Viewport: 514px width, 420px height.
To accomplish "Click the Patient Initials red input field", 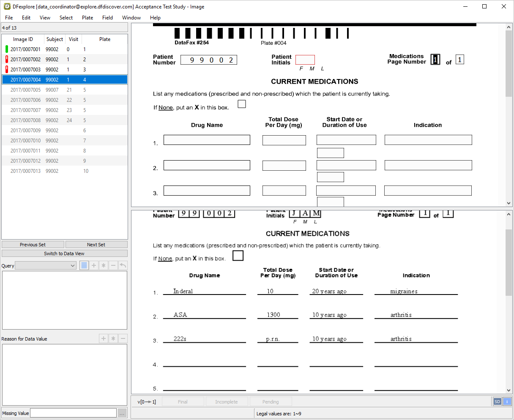I will point(305,60).
